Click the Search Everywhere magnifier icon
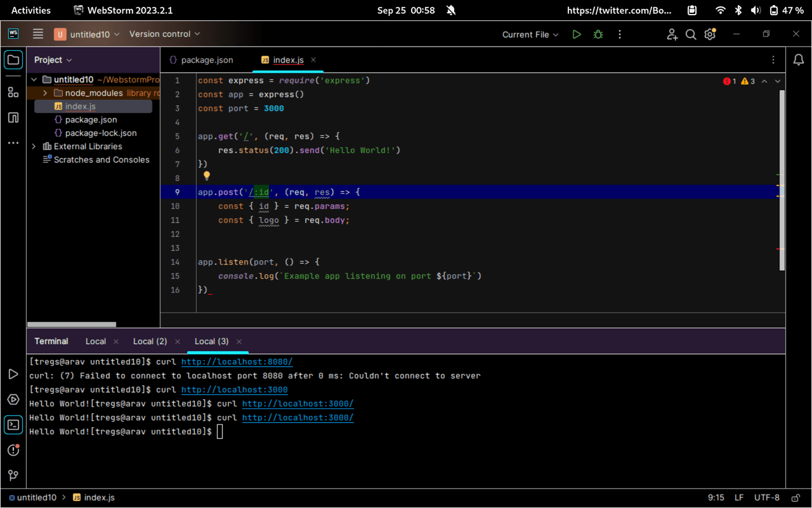 tap(691, 34)
